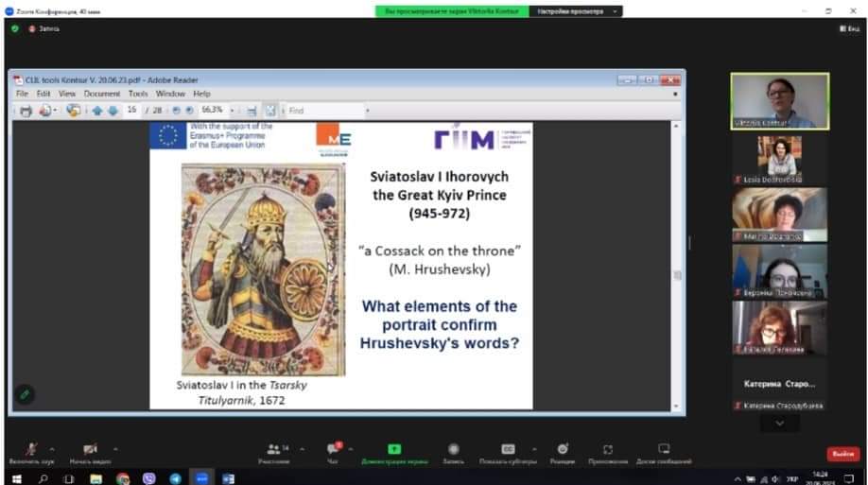The height and width of the screenshot is (485, 868).
Task: Open Google Chrome from the taskbar
Action: coord(122,478)
